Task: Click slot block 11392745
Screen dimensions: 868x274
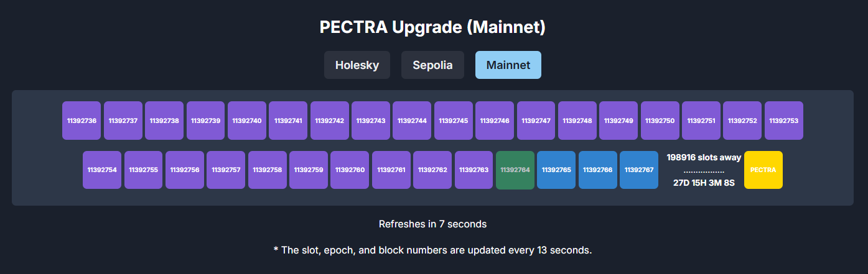Action: pos(453,121)
